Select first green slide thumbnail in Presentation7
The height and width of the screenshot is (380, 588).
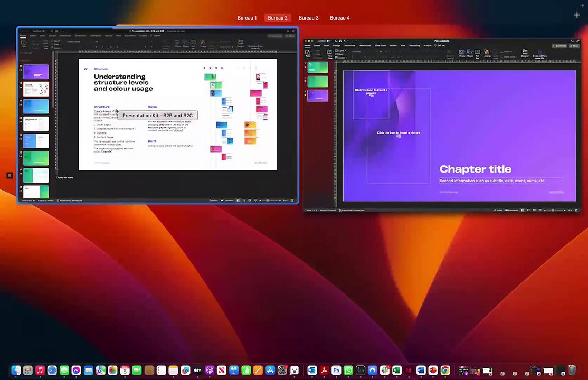click(x=318, y=68)
